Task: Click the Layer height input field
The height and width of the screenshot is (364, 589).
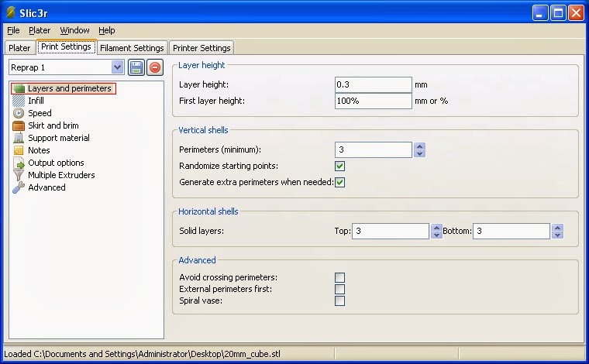Action: click(x=374, y=85)
